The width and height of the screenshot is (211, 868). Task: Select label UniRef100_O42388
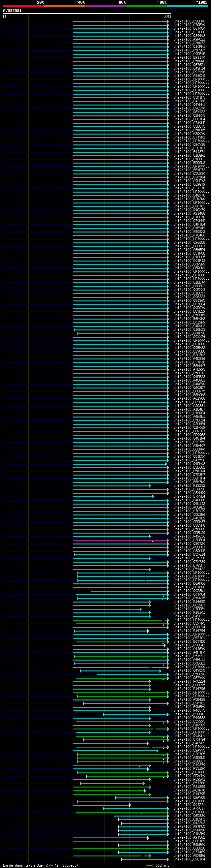click(x=190, y=101)
